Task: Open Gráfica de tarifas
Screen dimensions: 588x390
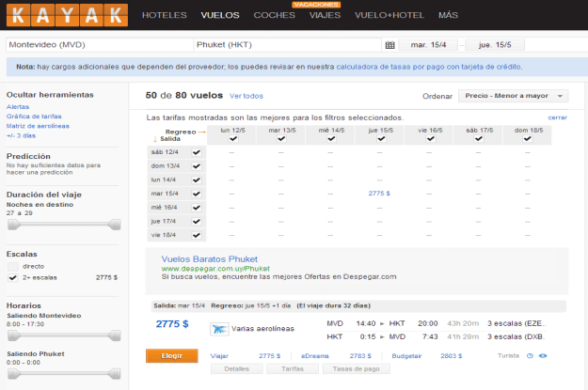Action: 34,117
